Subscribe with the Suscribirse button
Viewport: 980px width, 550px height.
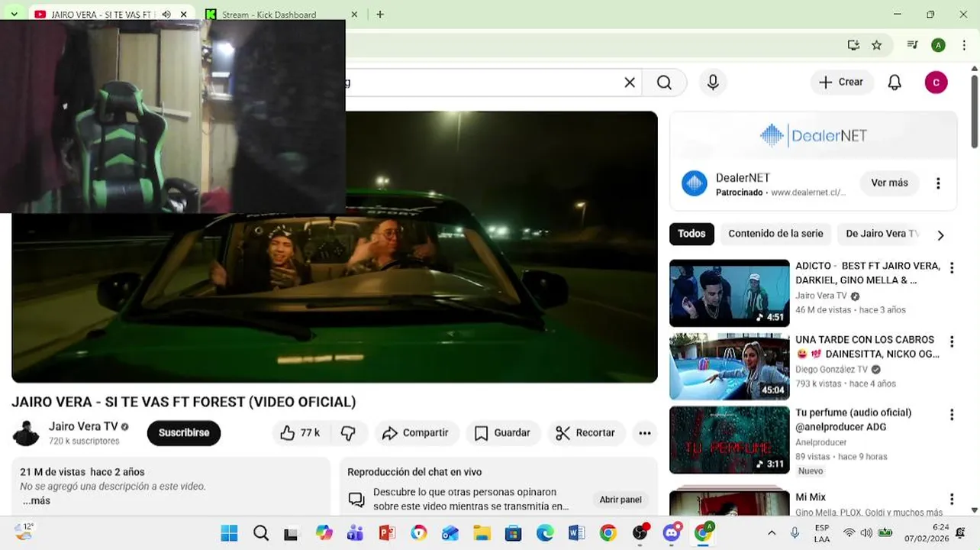click(x=184, y=433)
